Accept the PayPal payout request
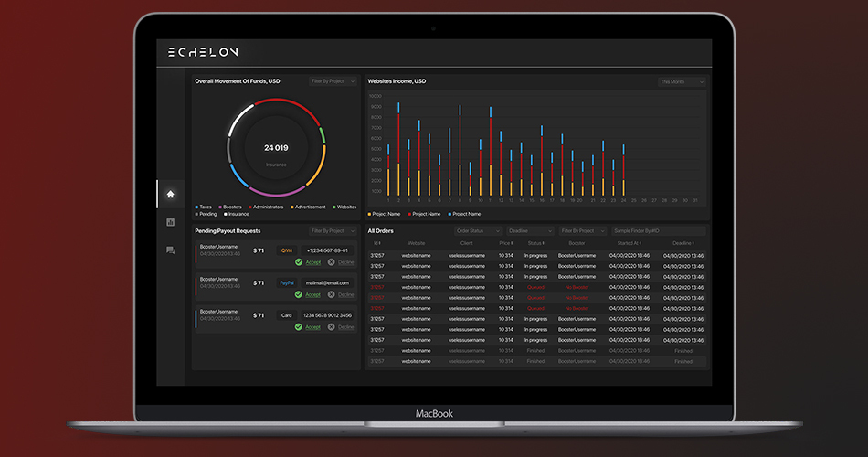 (312, 294)
